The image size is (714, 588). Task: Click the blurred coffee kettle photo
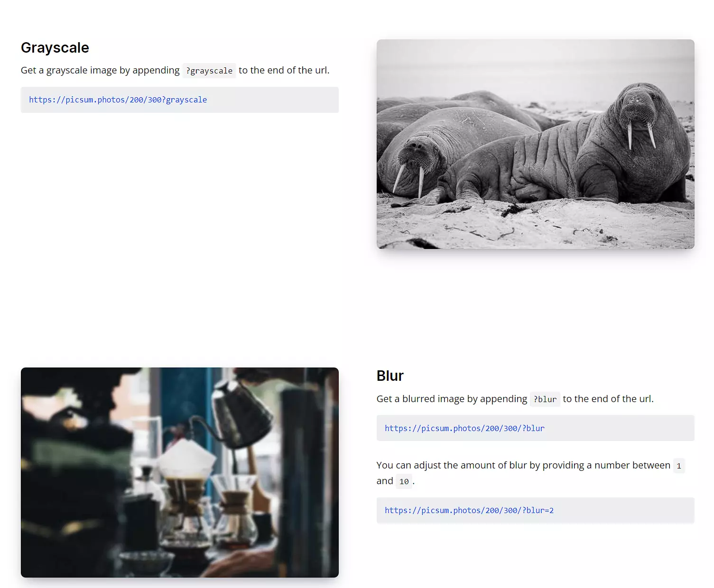(x=180, y=472)
